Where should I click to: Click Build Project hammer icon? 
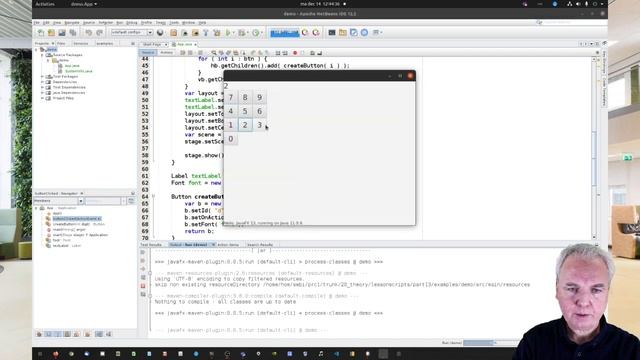point(206,33)
